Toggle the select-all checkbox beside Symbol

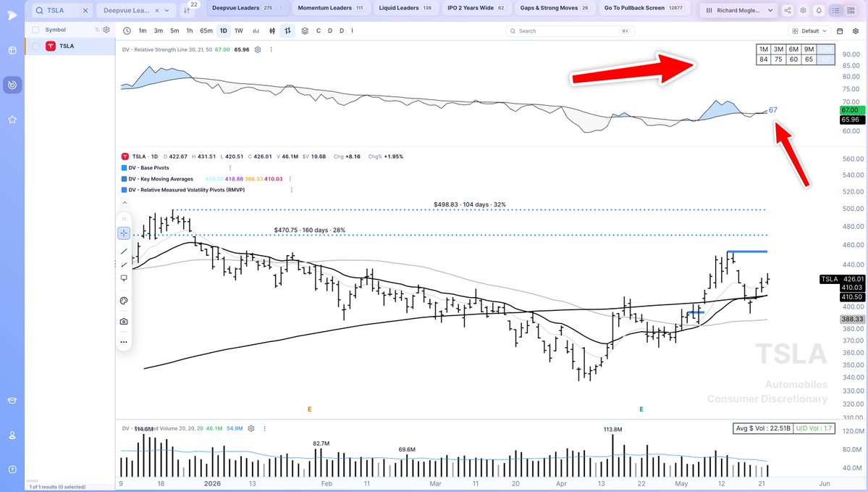pos(35,30)
